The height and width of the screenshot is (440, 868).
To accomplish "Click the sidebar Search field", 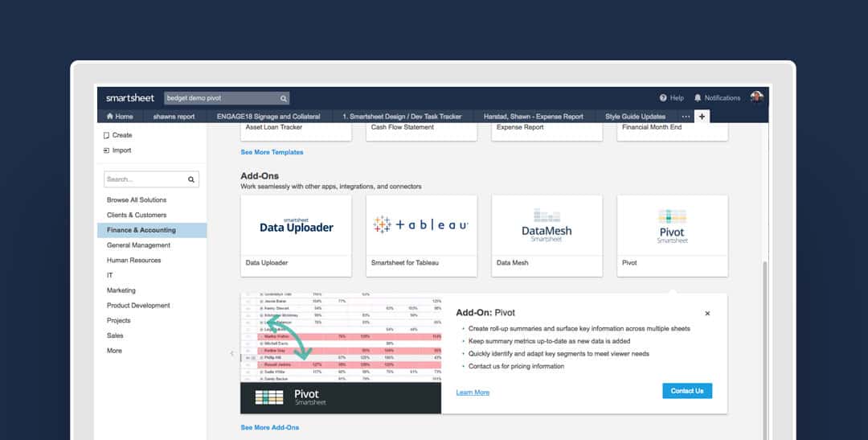I will 151,179.
